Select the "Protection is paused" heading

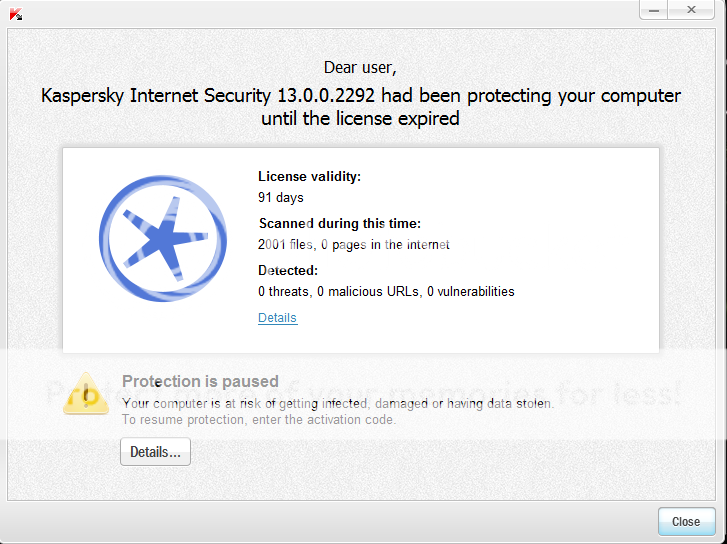pyautogui.click(x=200, y=381)
